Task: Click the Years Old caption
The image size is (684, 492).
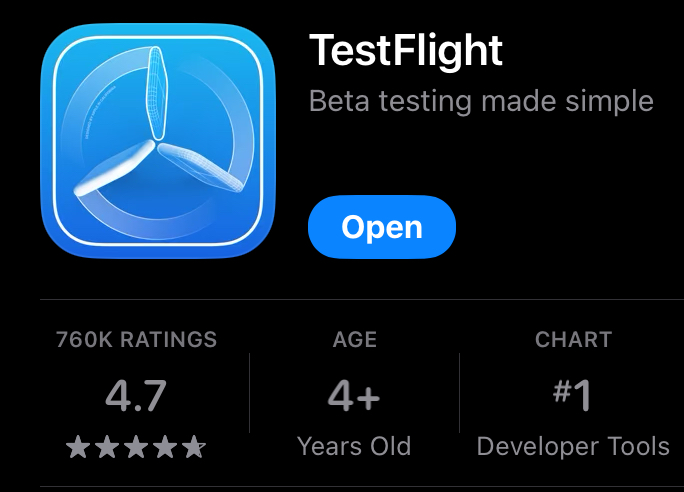Action: [354, 446]
